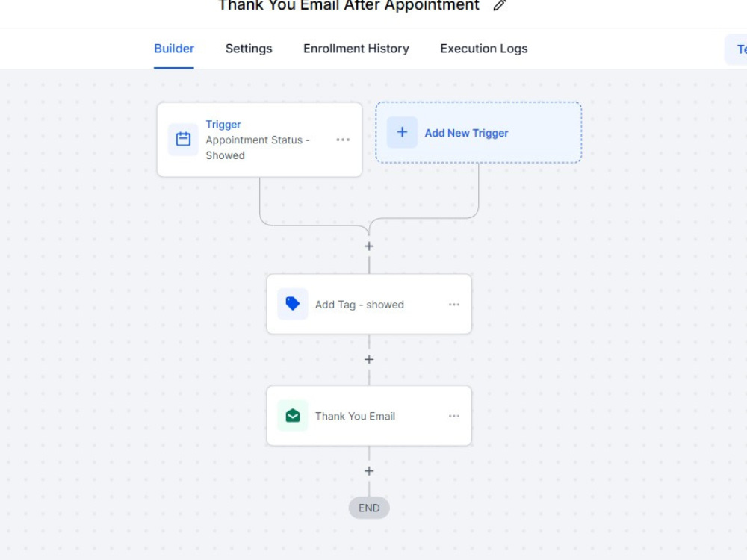Screen dimensions: 747x560
Task: Click the Add New Trigger button
Action: coord(478,132)
